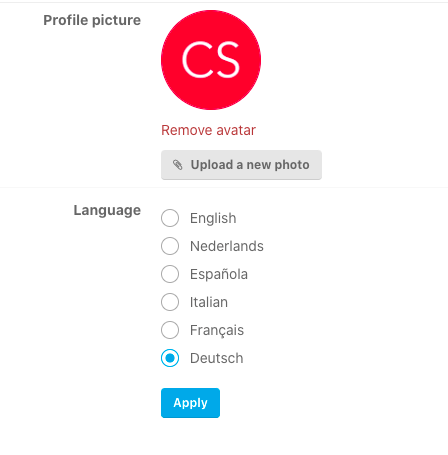Switch language to Français radio button
This screenshot has width=448, height=455.
click(x=170, y=330)
